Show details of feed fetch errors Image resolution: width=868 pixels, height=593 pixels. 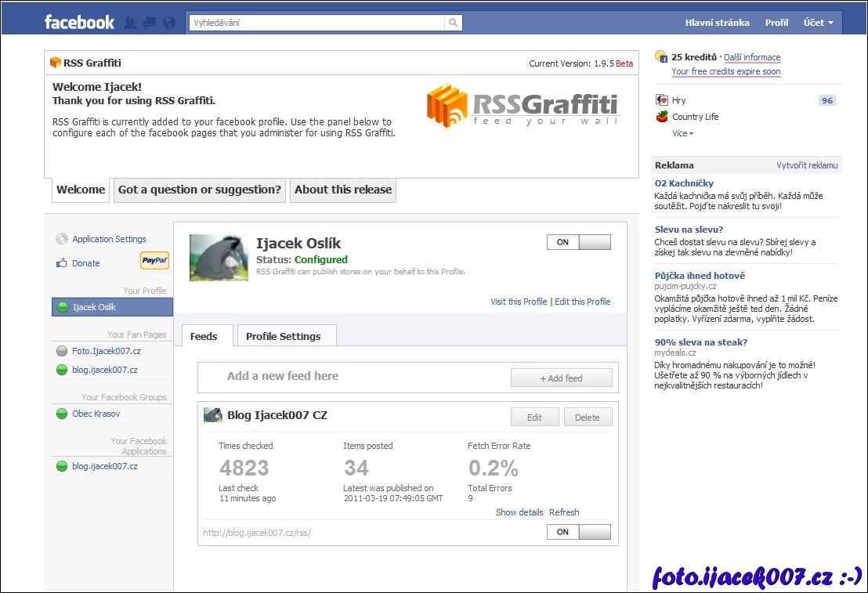tap(519, 512)
